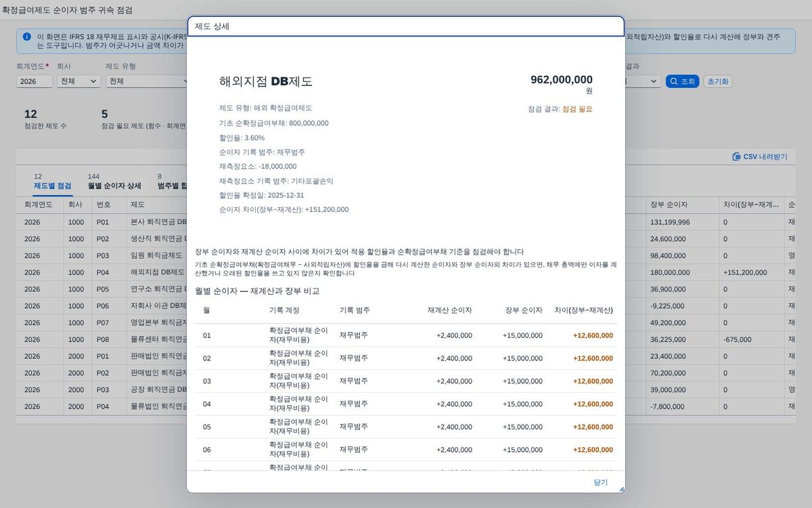Select row P07 영업본부 퇴직금
The height and width of the screenshot is (508, 812).
point(406,323)
